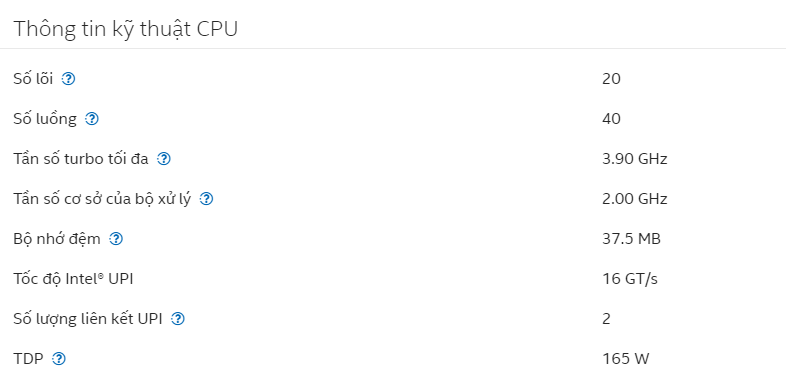Open help tooltip for Số lõi
The image size is (786, 392).
click(x=68, y=79)
